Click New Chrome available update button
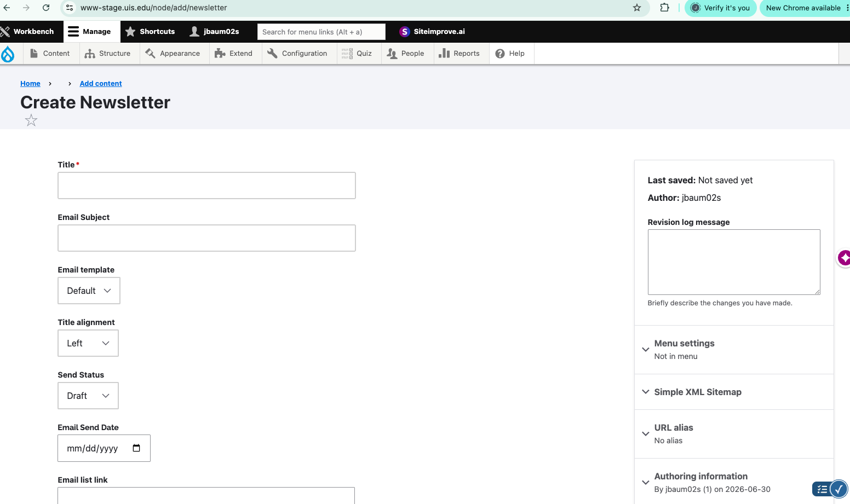 click(x=805, y=8)
